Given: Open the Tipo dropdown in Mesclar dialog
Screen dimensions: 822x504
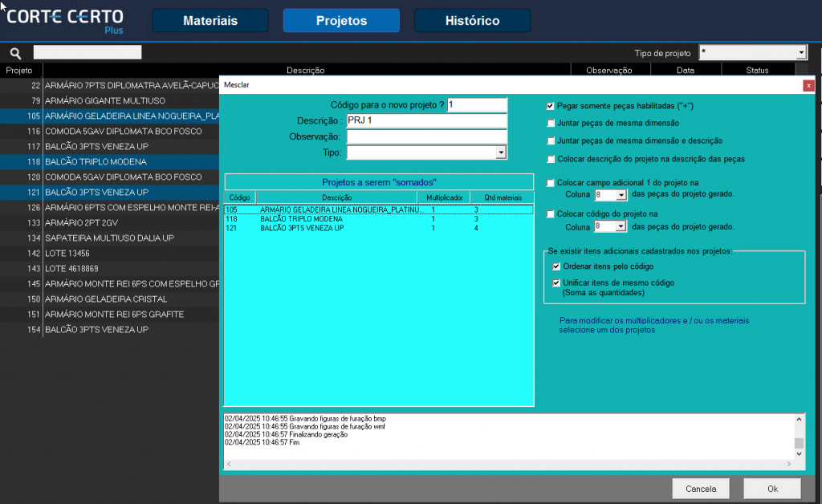Looking at the screenshot, I should [501, 152].
